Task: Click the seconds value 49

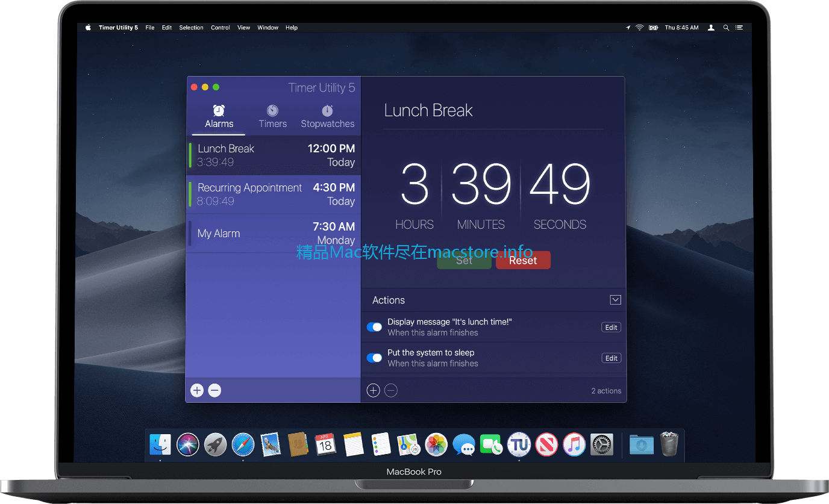Action: pyautogui.click(x=560, y=184)
